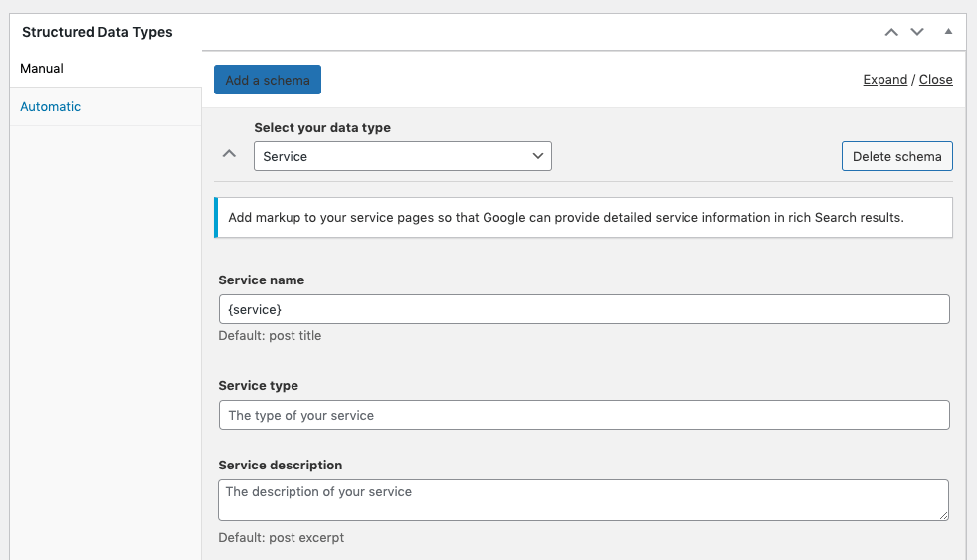This screenshot has height=560, width=977.
Task: Switch to the Automatic tab
Action: point(51,106)
